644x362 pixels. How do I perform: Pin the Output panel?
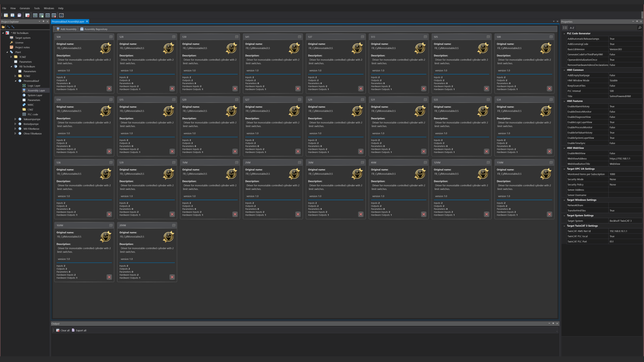(553, 323)
